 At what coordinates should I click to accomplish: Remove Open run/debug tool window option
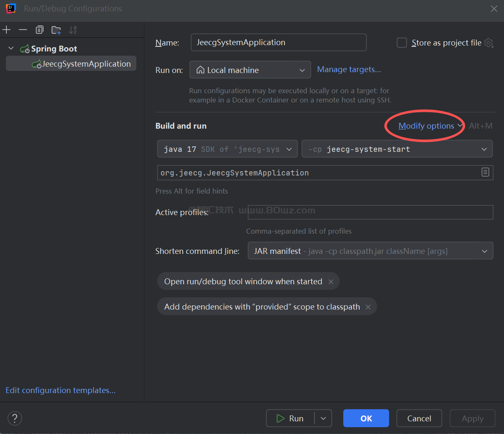331,281
